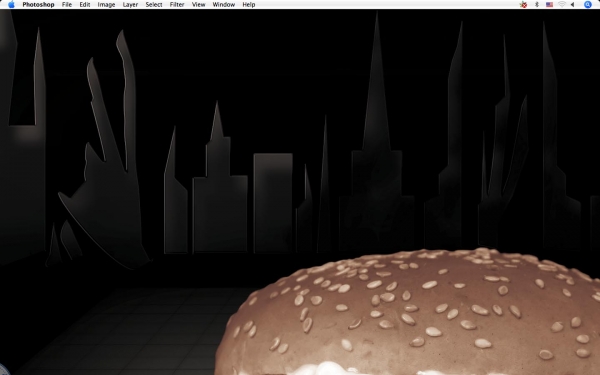Open the US flag input source menu
The image size is (600, 375).
click(x=549, y=5)
